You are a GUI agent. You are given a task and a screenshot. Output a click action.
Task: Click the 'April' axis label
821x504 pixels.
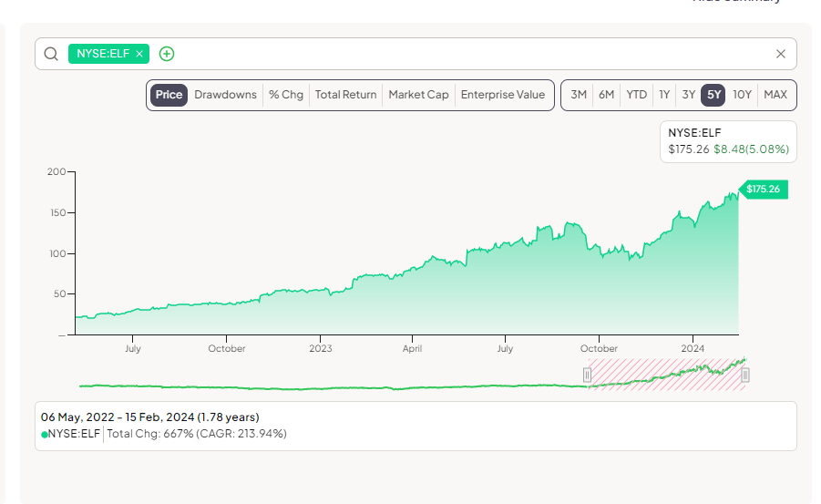click(x=412, y=348)
